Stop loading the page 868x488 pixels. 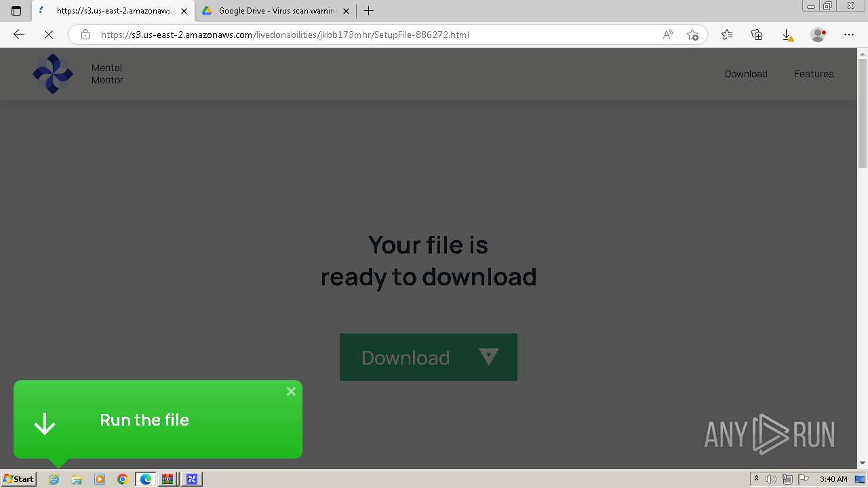click(49, 35)
